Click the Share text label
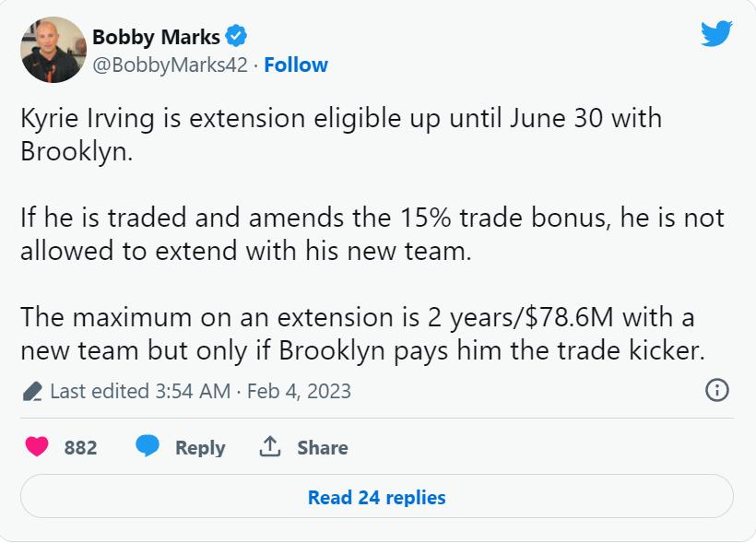The height and width of the screenshot is (543, 756). 322,447
